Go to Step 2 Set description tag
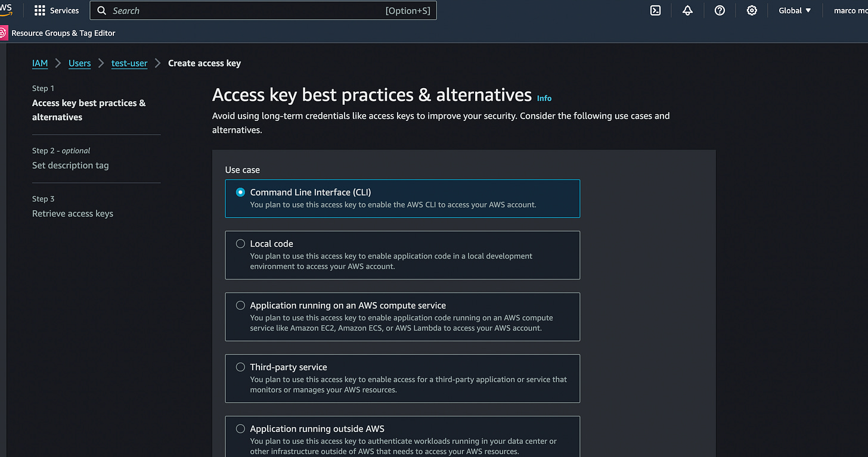Screen dimensions: 868x457 [x=70, y=165]
